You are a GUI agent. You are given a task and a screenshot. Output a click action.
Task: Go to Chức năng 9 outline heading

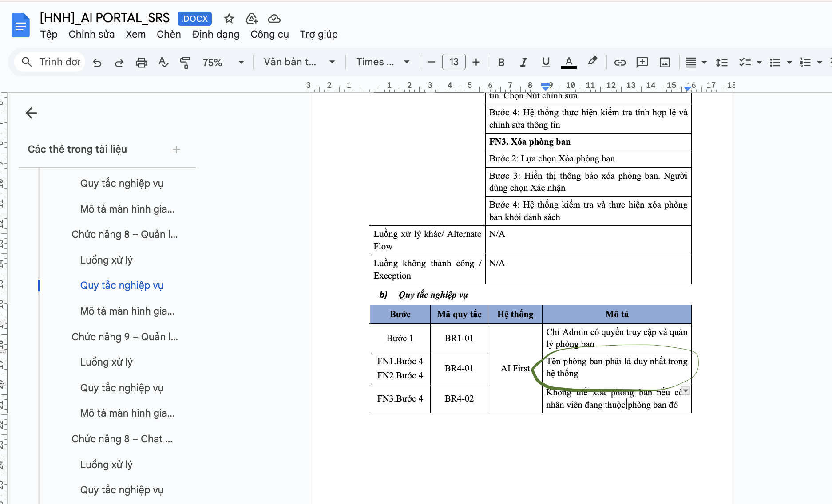tap(124, 337)
